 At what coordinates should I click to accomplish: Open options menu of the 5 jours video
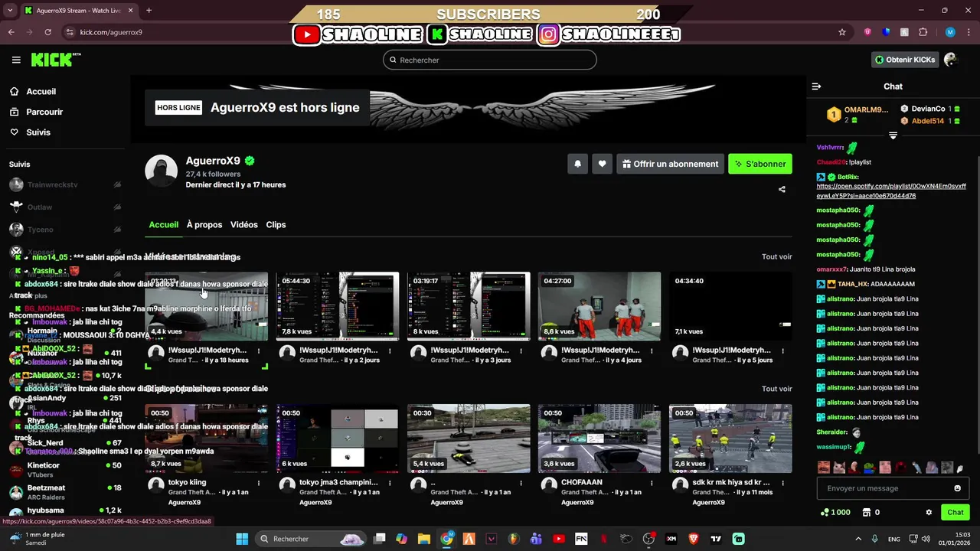(x=782, y=351)
